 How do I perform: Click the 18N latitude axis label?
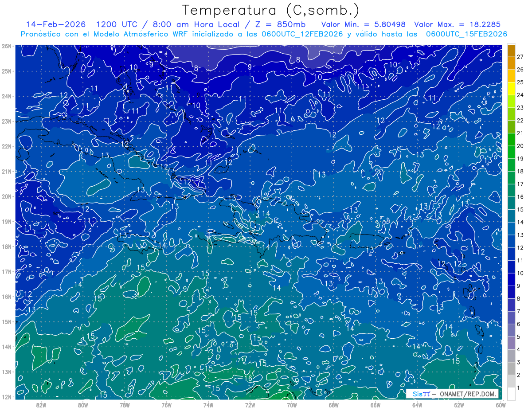pyautogui.click(x=6, y=247)
